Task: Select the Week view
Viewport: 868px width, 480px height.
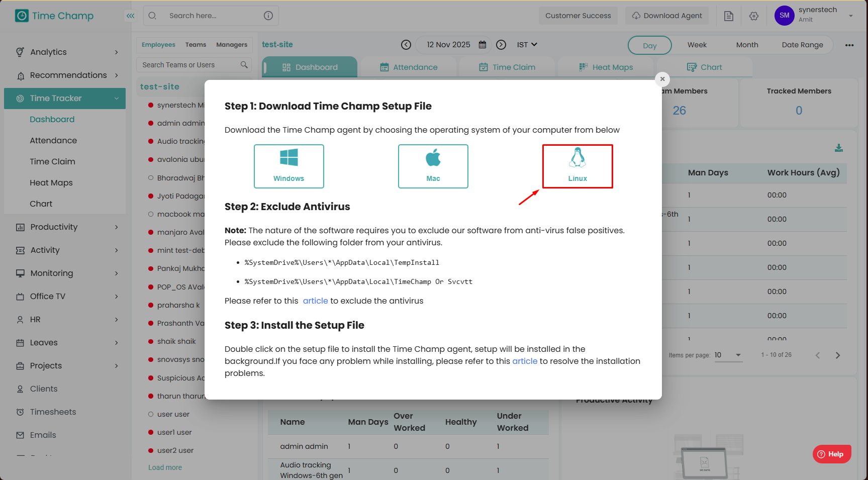Action: tap(697, 45)
